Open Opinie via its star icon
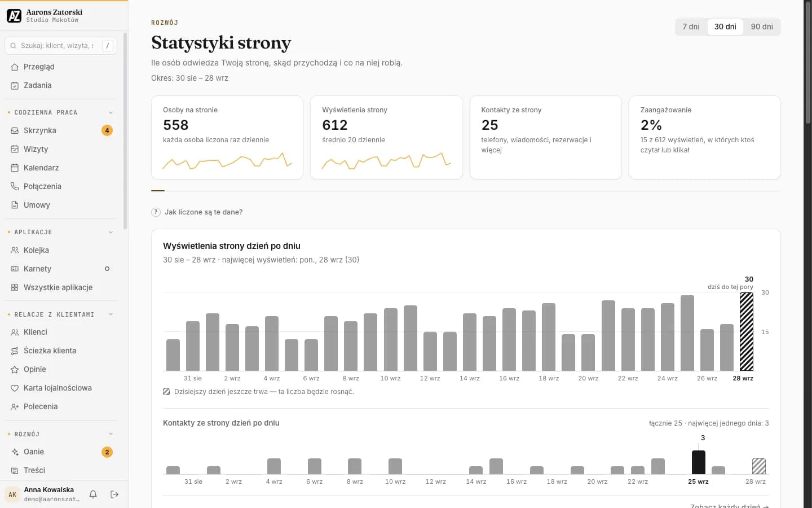Screen dimensions: 812x508 pyautogui.click(x=15, y=369)
